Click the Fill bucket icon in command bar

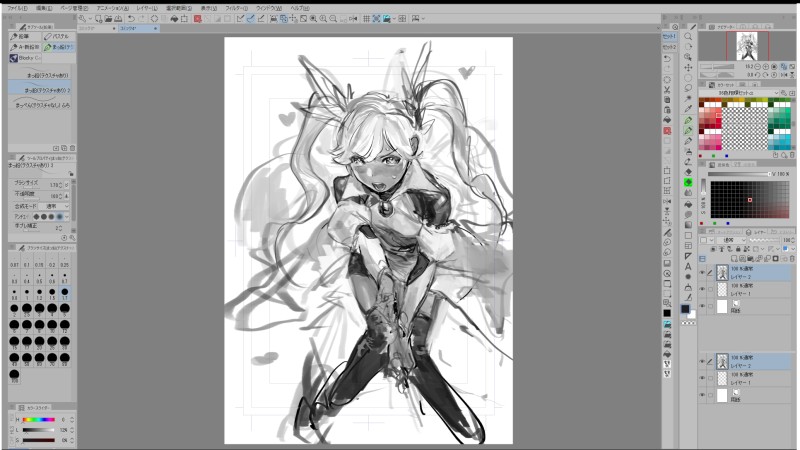(174, 18)
